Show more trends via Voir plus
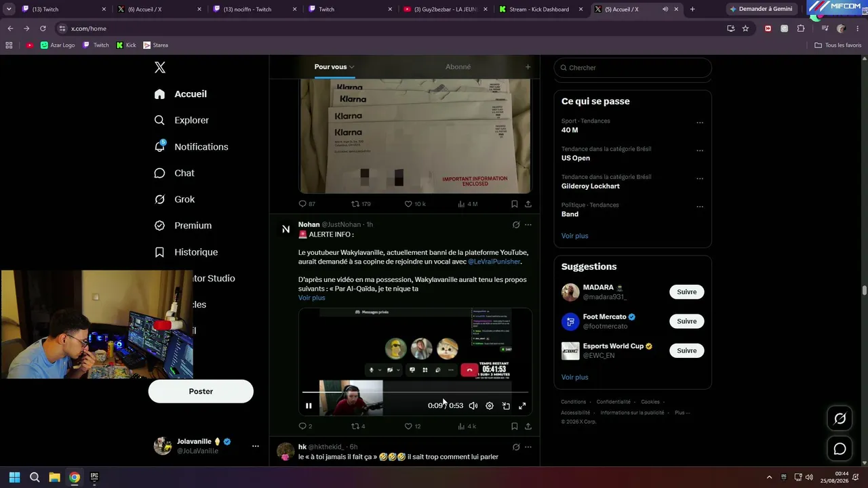 pyautogui.click(x=575, y=236)
